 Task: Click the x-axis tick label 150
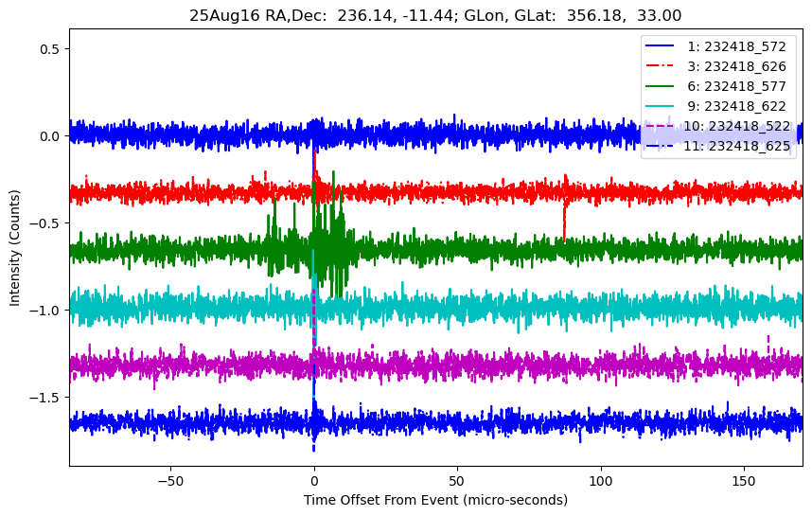[744, 481]
